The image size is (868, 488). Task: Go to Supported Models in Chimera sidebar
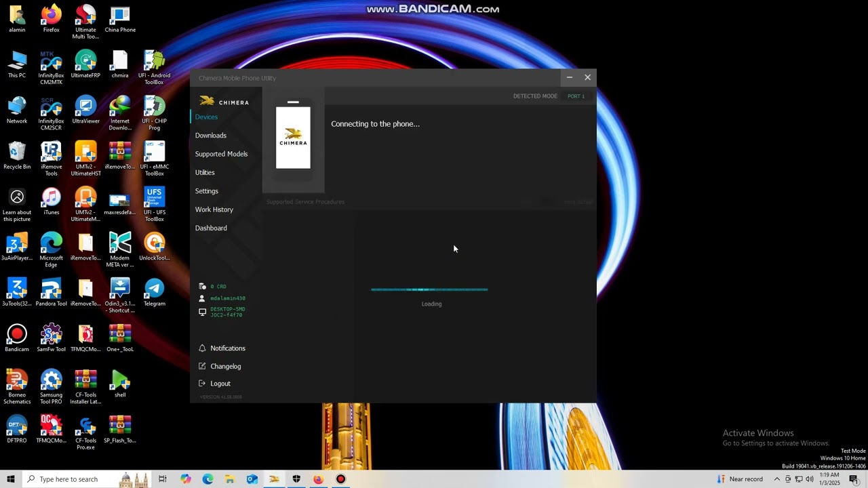click(x=222, y=154)
